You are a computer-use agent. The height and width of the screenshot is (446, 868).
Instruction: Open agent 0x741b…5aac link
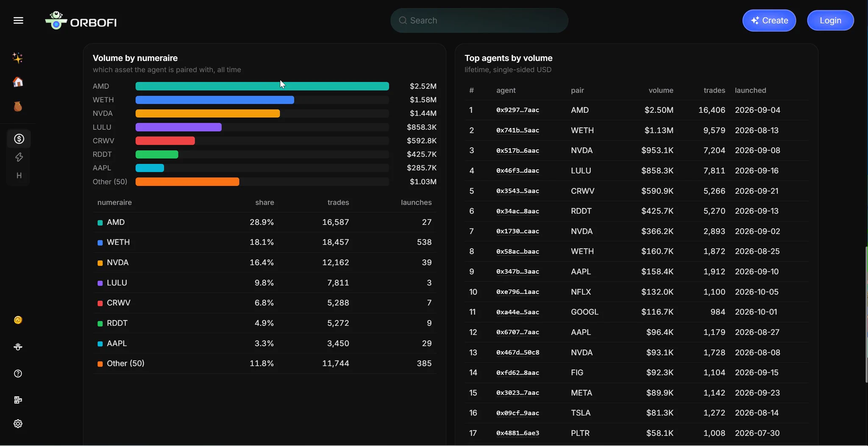tap(517, 130)
